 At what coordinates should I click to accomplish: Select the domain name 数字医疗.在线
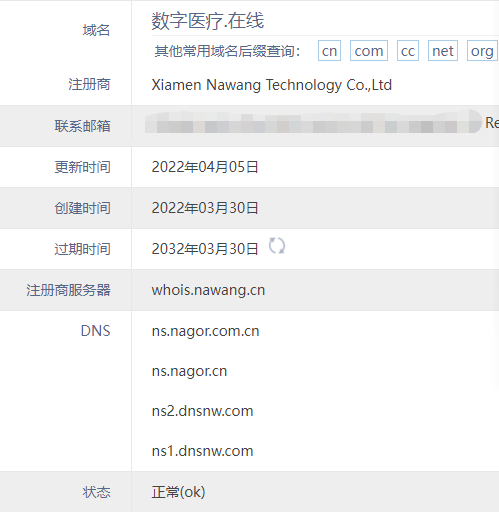click(208, 21)
